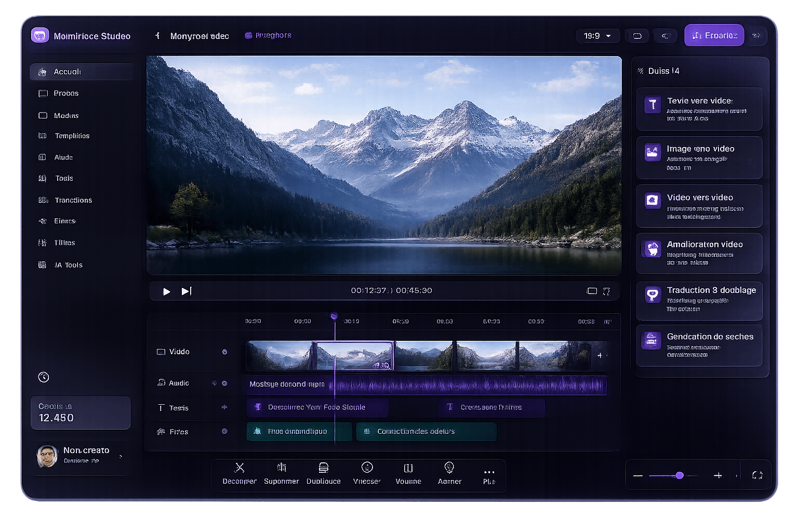Click the Aanner tool icon
The height and width of the screenshot is (532, 798).
[449, 468]
